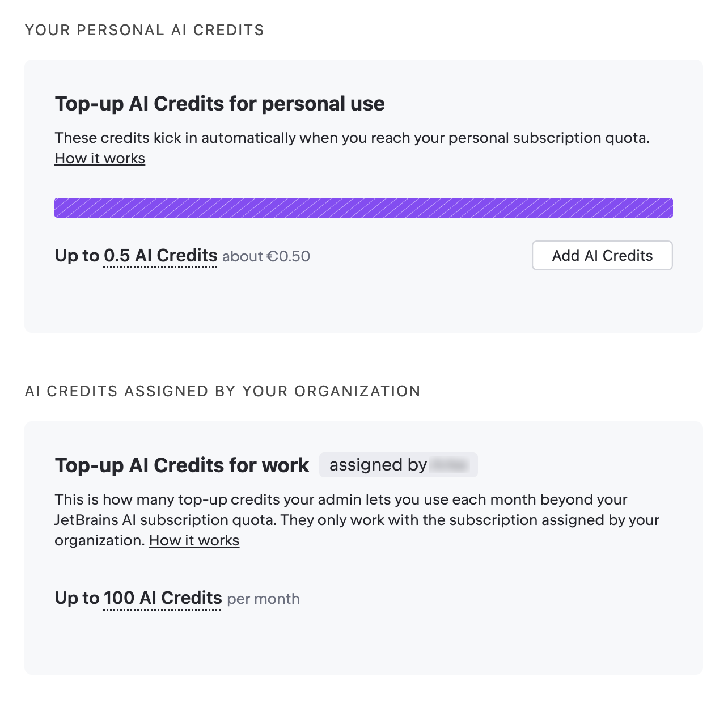Click the Top-up AI Credits for work title
The height and width of the screenshot is (703, 728).
(181, 464)
